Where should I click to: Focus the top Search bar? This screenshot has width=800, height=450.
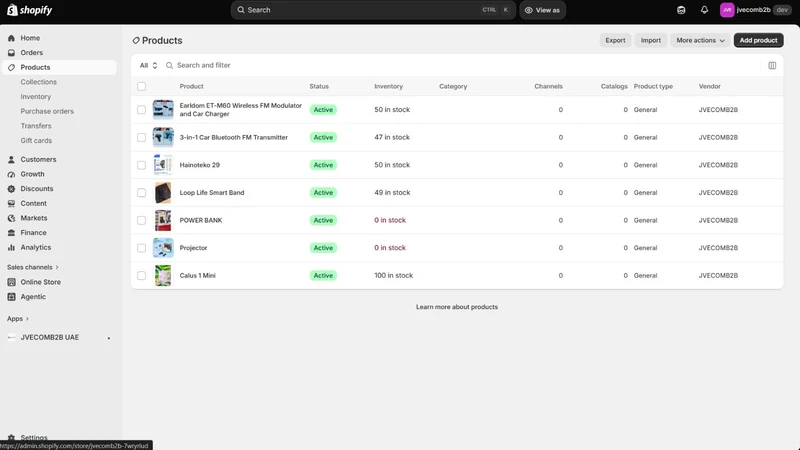point(373,10)
